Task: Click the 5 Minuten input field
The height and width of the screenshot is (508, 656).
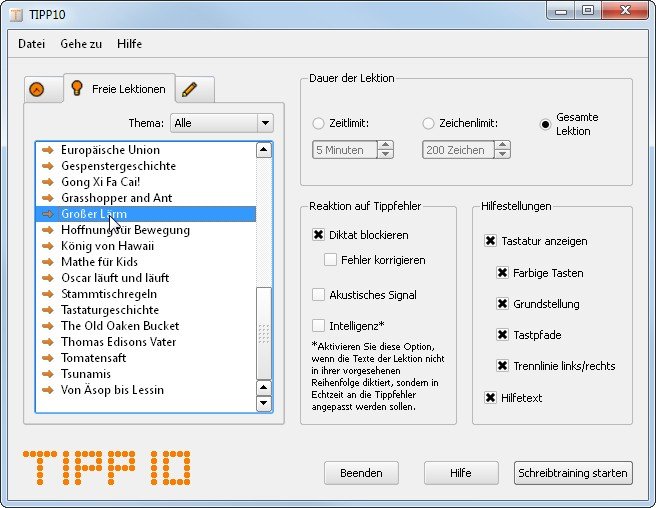Action: pyautogui.click(x=345, y=150)
